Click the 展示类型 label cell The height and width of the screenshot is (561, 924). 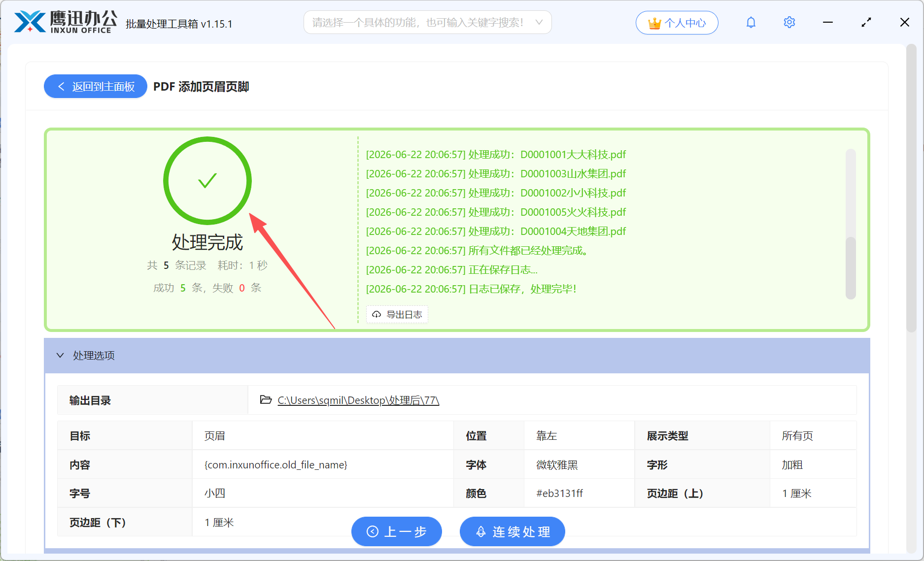(x=702, y=436)
